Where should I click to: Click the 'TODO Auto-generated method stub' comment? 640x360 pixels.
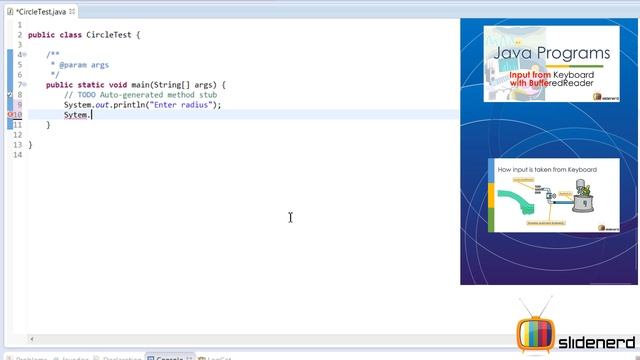point(147,95)
